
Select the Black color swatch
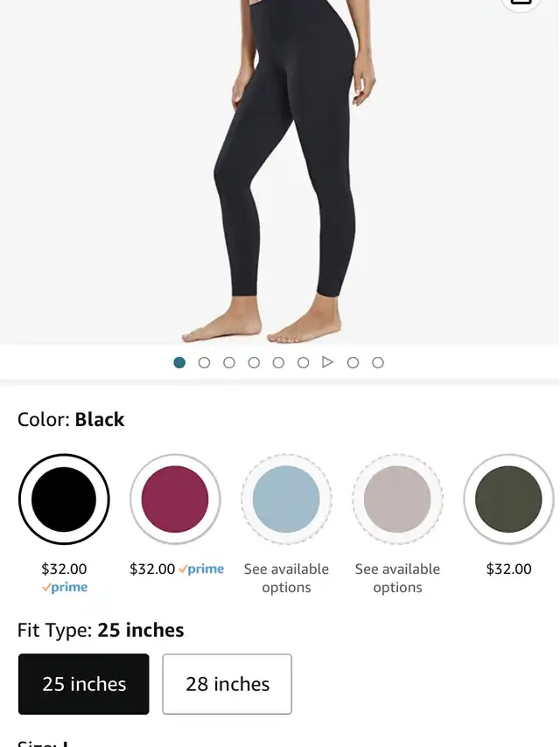pos(64,499)
